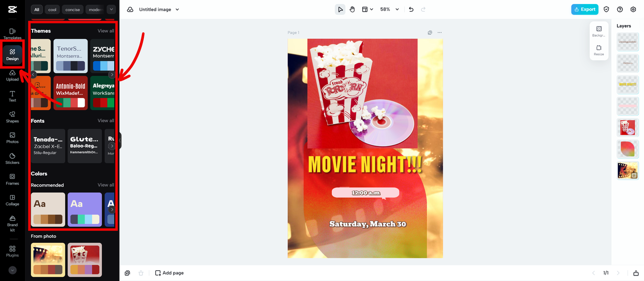Click the duplicate page icon in bottom bar
The image size is (644, 281).
(127, 273)
